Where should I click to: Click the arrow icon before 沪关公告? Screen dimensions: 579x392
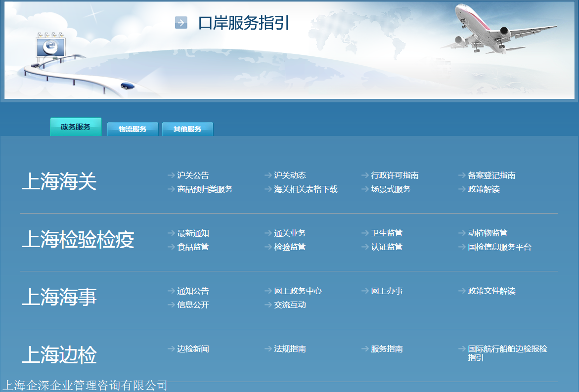(x=171, y=175)
